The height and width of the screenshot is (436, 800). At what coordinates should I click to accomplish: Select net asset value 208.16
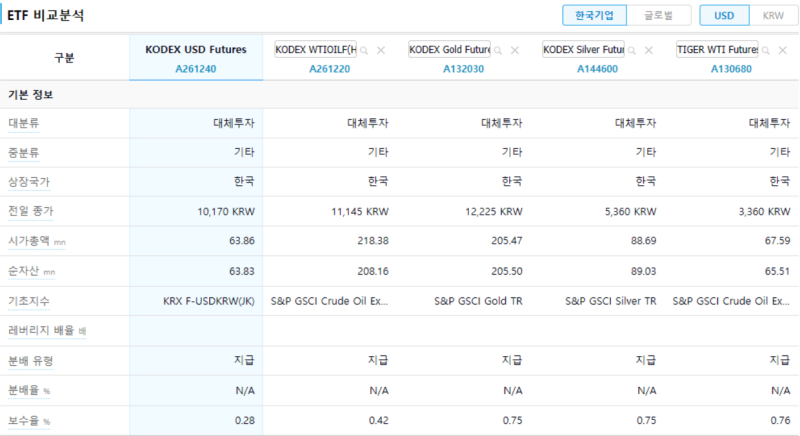[373, 271]
